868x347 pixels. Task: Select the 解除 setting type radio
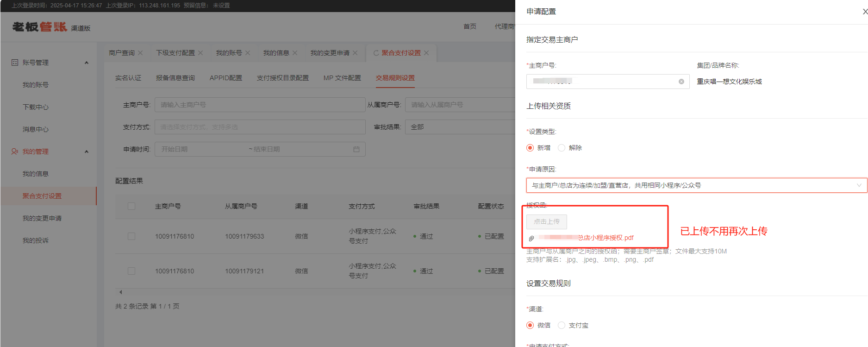pyautogui.click(x=562, y=148)
